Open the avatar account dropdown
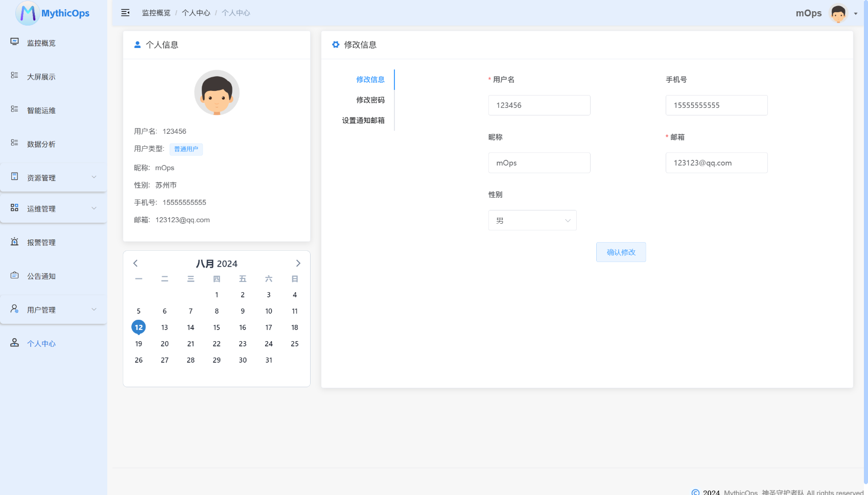 pos(838,13)
